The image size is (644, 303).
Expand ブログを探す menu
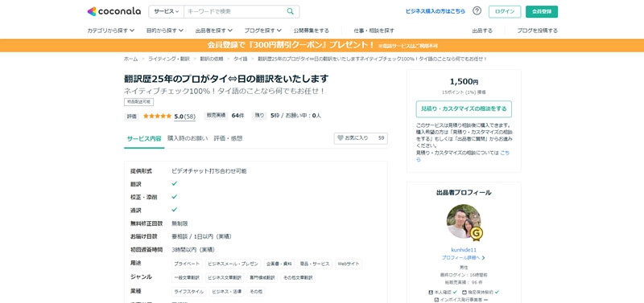point(263,31)
